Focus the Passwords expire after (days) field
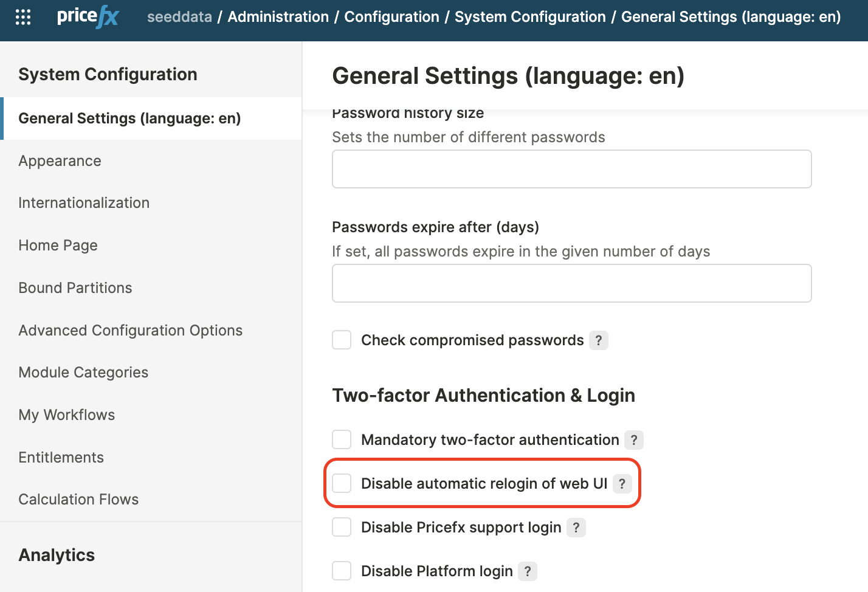Screen dimensions: 868x592 point(571,283)
